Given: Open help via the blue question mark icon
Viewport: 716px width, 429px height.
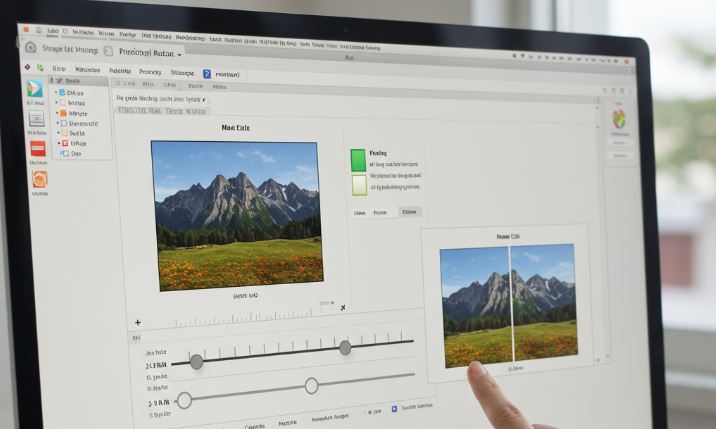Looking at the screenshot, I should point(207,74).
